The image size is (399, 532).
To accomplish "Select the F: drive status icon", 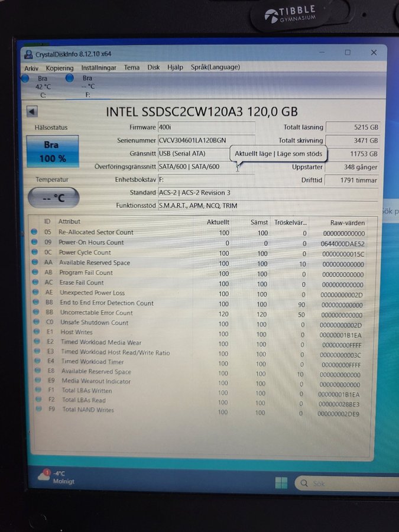I will [70, 78].
